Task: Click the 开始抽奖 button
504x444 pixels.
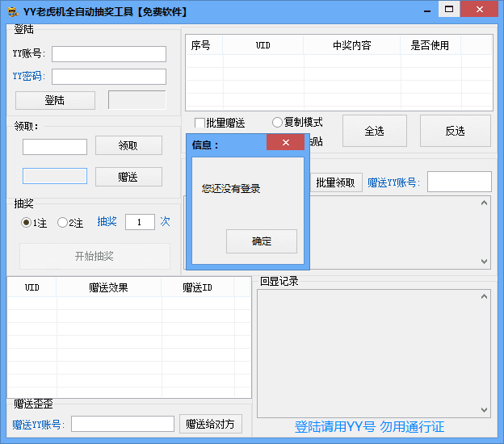Action: [94, 256]
